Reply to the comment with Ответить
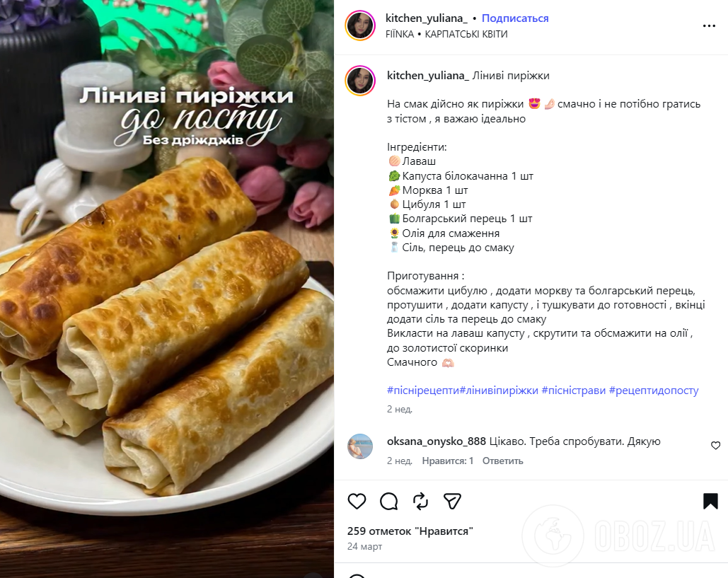The image size is (728, 578). 502,461
